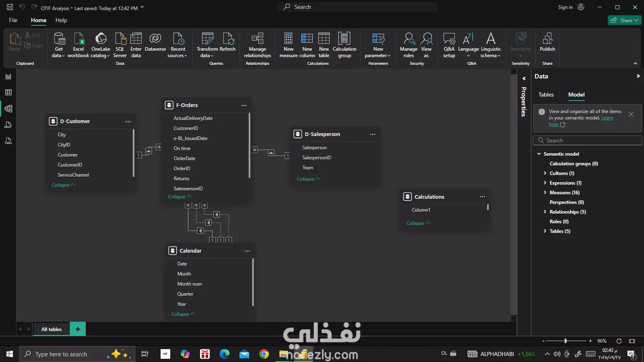Open the File menu
644x362 pixels.
coord(13,20)
